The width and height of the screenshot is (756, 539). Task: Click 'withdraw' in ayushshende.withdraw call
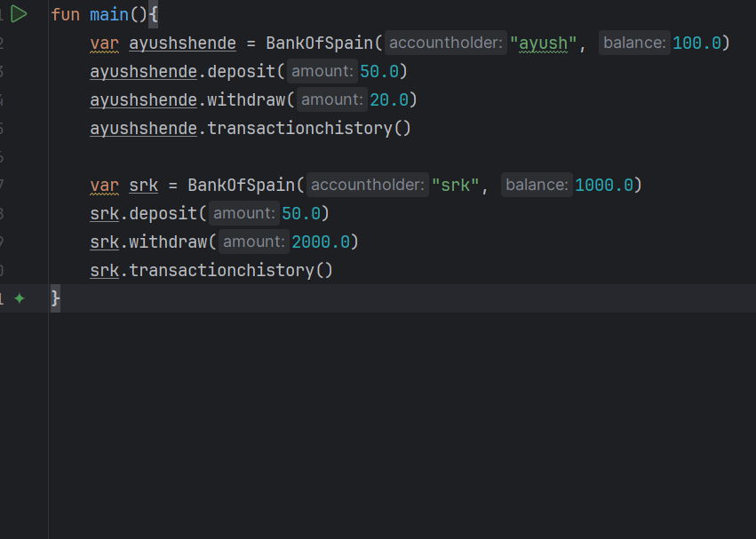click(246, 99)
